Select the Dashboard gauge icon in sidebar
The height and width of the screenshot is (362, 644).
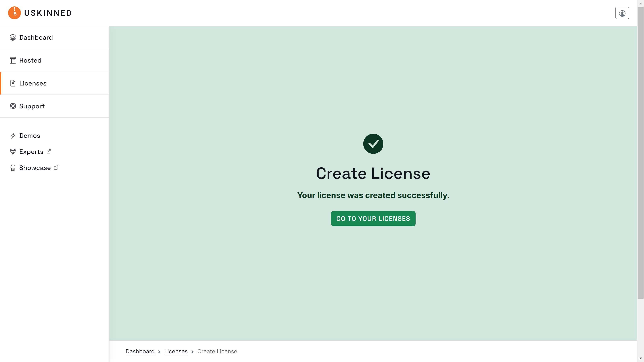[13, 37]
